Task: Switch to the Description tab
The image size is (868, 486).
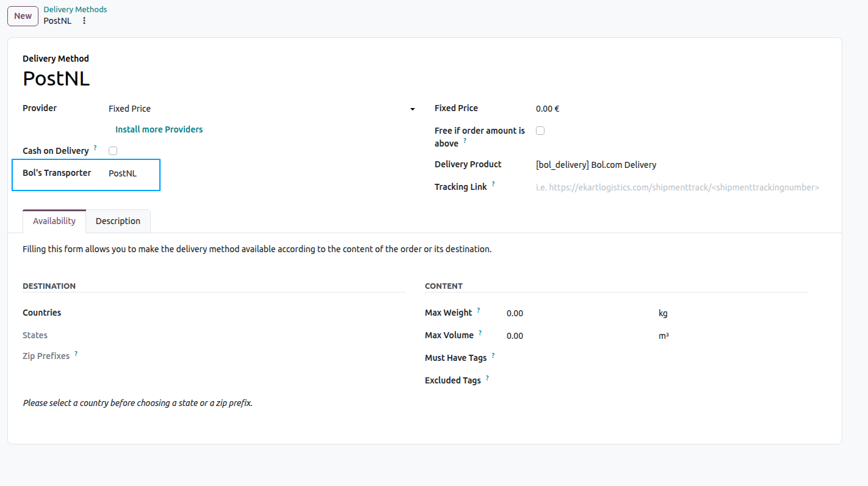Action: pos(118,221)
